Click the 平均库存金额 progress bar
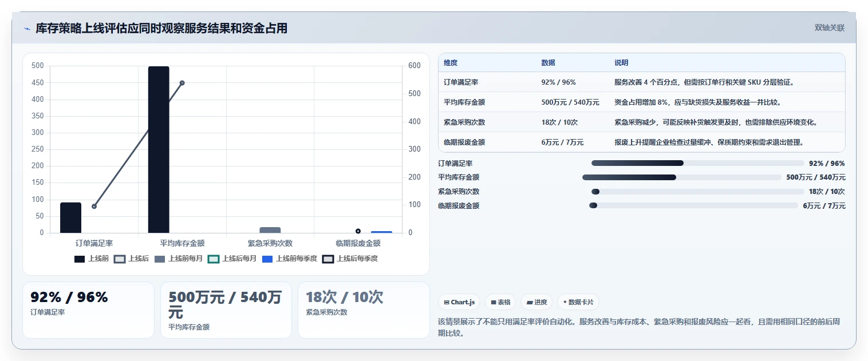The height and width of the screenshot is (361, 868). click(x=681, y=177)
